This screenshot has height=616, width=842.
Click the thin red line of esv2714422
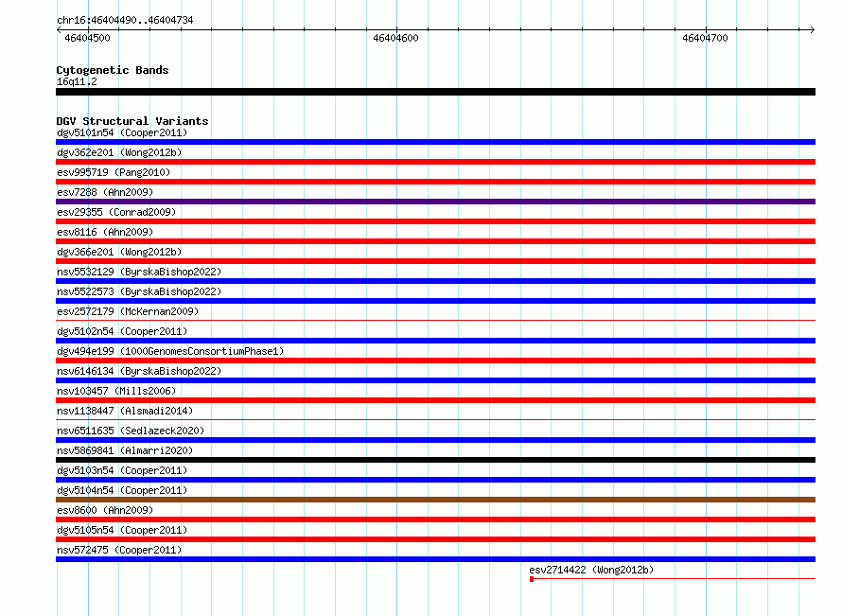pos(675,579)
